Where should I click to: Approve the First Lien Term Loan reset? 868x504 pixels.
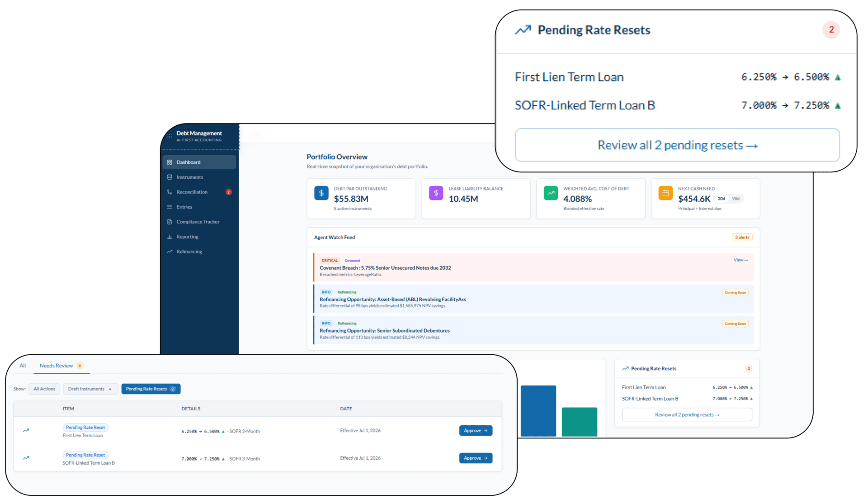point(476,431)
